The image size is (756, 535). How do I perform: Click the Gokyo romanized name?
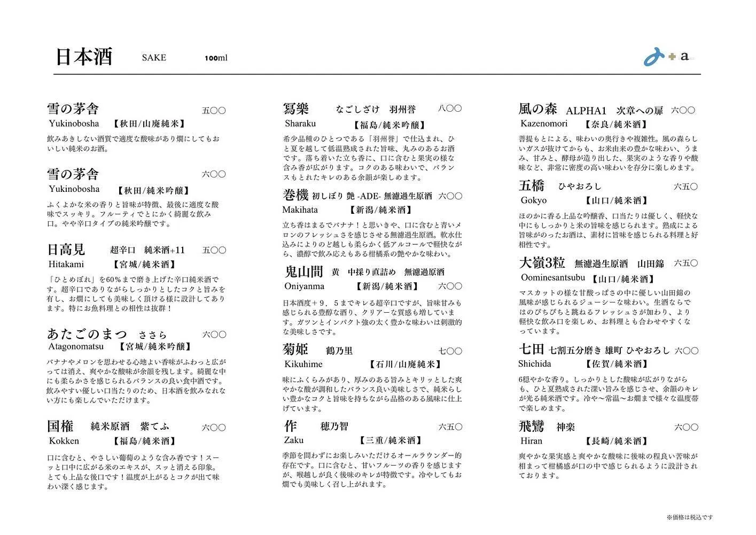click(534, 200)
